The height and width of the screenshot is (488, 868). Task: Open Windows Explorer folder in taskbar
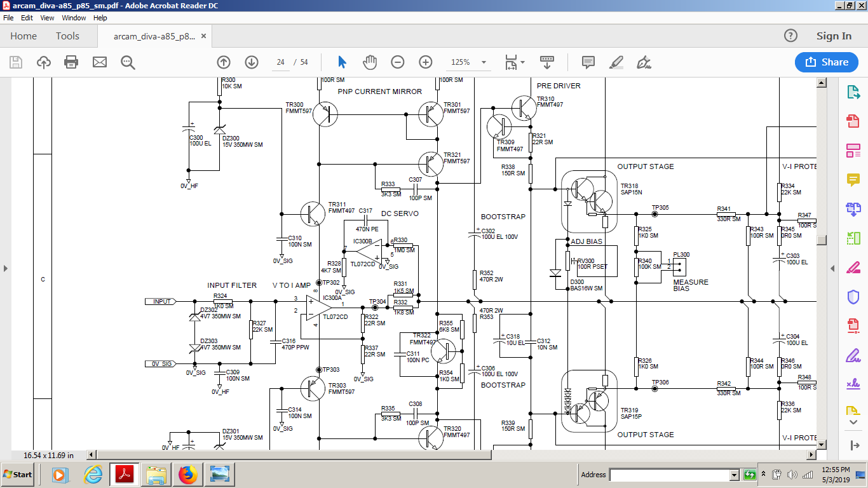156,475
